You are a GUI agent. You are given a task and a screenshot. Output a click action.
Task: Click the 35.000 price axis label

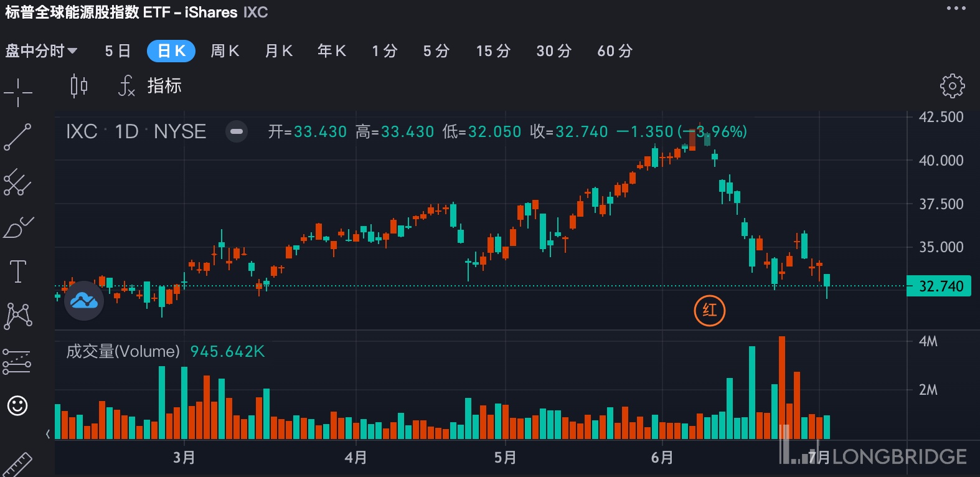(941, 247)
